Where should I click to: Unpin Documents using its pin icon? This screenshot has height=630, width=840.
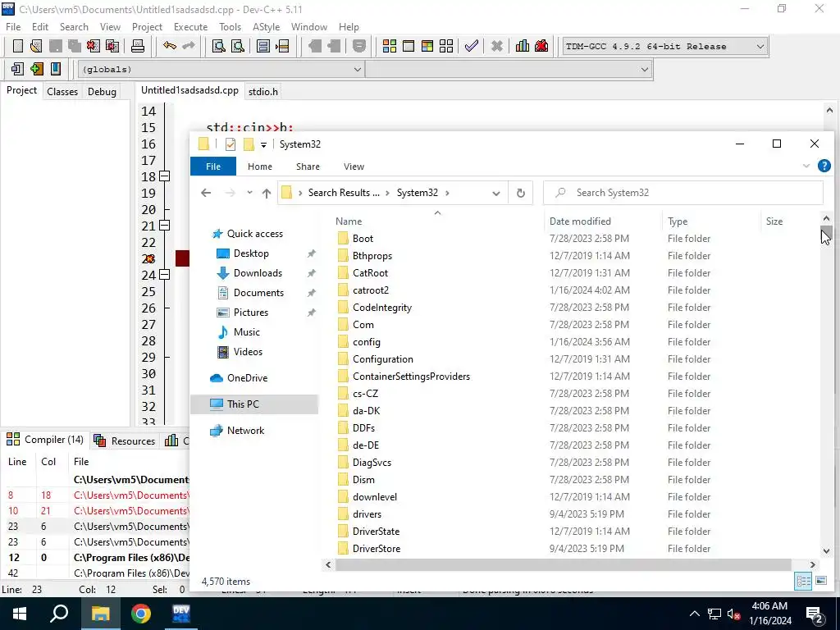311,293
